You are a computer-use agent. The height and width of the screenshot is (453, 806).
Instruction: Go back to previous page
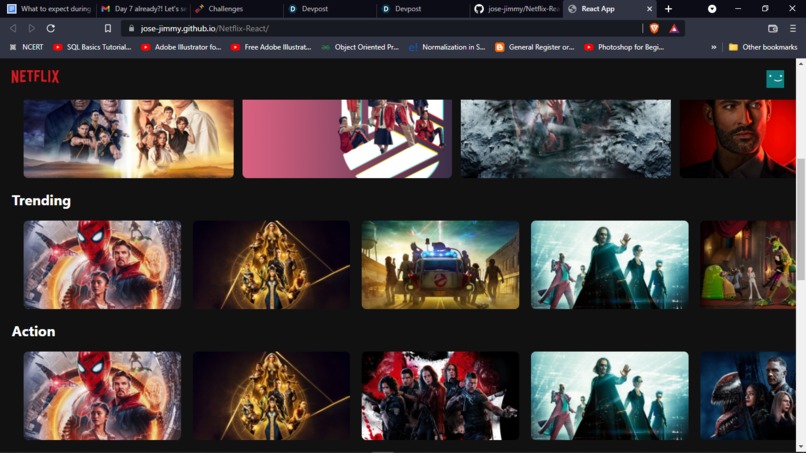click(x=13, y=29)
